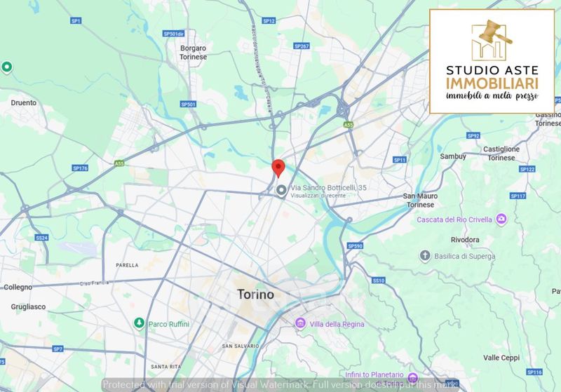
Task: Click the Borgaro Torinese town label
Action: (194, 52)
